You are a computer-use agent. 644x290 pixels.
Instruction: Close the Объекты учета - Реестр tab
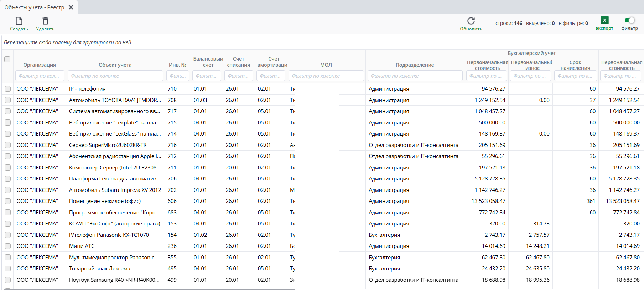(71, 7)
